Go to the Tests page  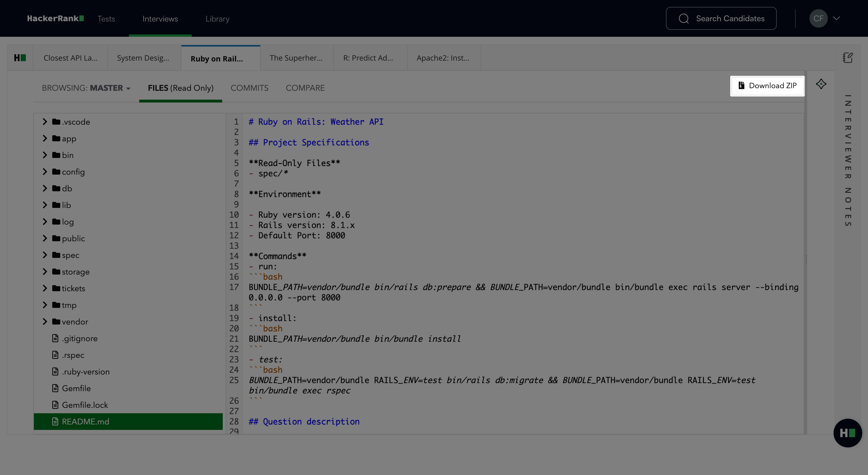[x=106, y=19]
